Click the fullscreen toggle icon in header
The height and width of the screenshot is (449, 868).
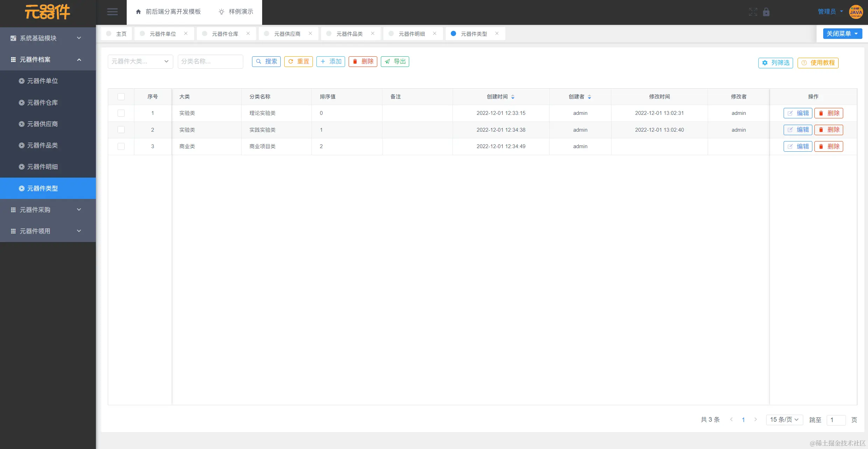coord(753,12)
